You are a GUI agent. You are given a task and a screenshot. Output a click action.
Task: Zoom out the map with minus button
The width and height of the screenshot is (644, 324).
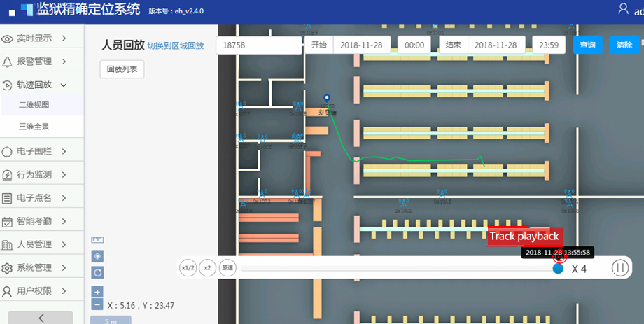pyautogui.click(x=97, y=304)
